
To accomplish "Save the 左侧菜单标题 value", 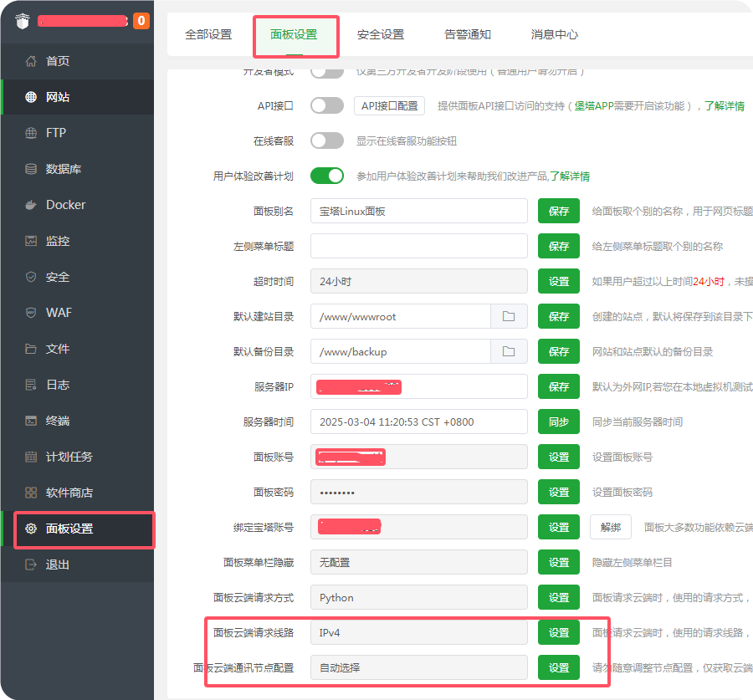I will click(559, 246).
